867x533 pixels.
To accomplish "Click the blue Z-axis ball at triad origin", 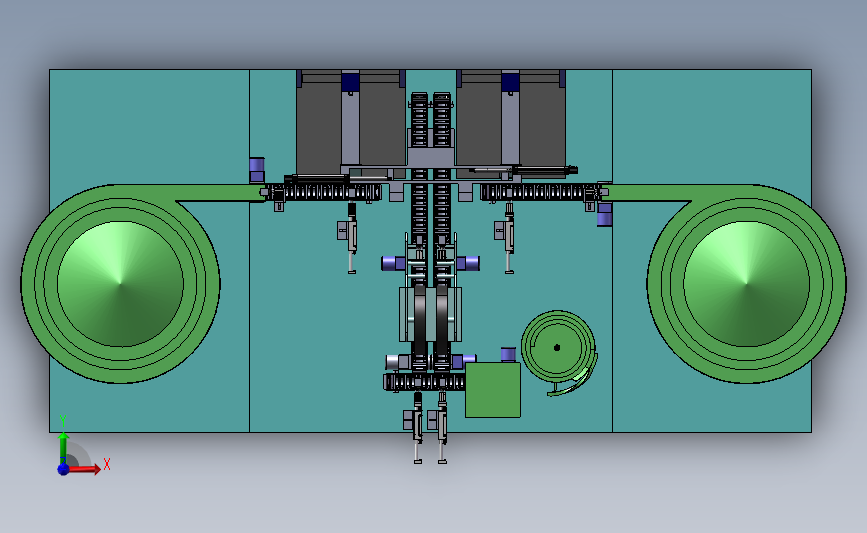I will [63, 469].
